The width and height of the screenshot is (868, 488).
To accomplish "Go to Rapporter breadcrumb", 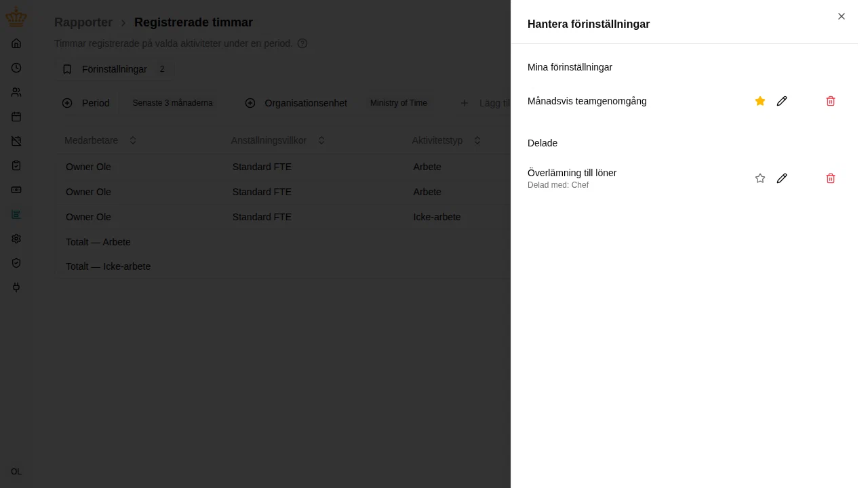I will click(83, 22).
